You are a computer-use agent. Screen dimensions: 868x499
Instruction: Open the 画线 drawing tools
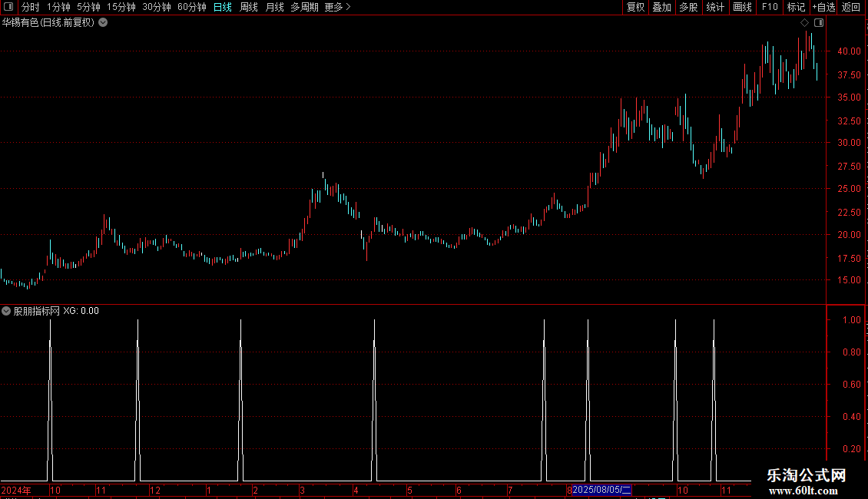(742, 7)
